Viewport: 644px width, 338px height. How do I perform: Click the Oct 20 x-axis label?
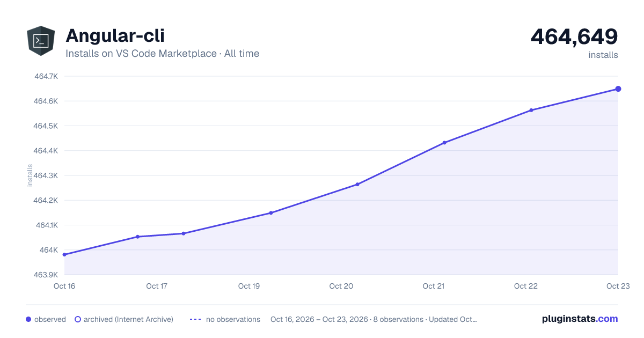[x=341, y=286]
